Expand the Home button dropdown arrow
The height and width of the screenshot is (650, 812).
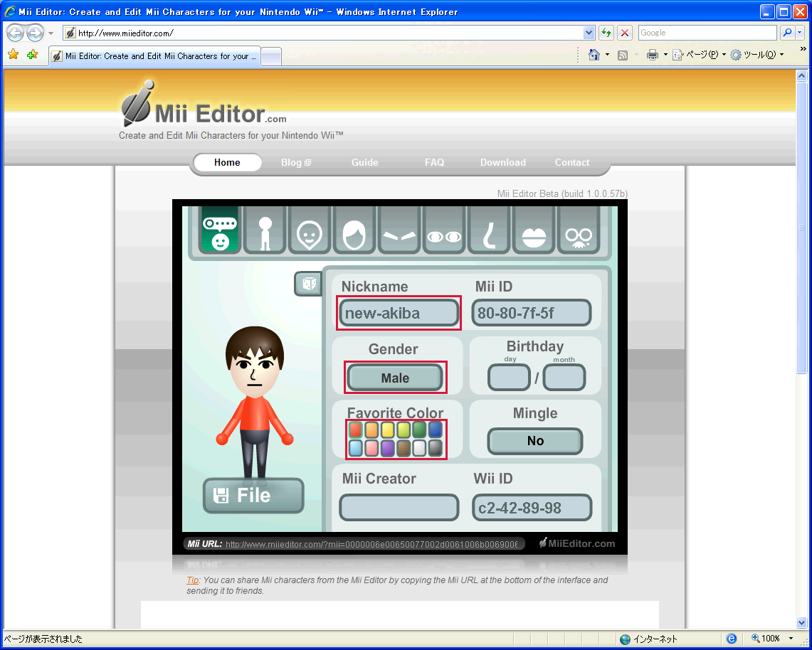[608, 55]
